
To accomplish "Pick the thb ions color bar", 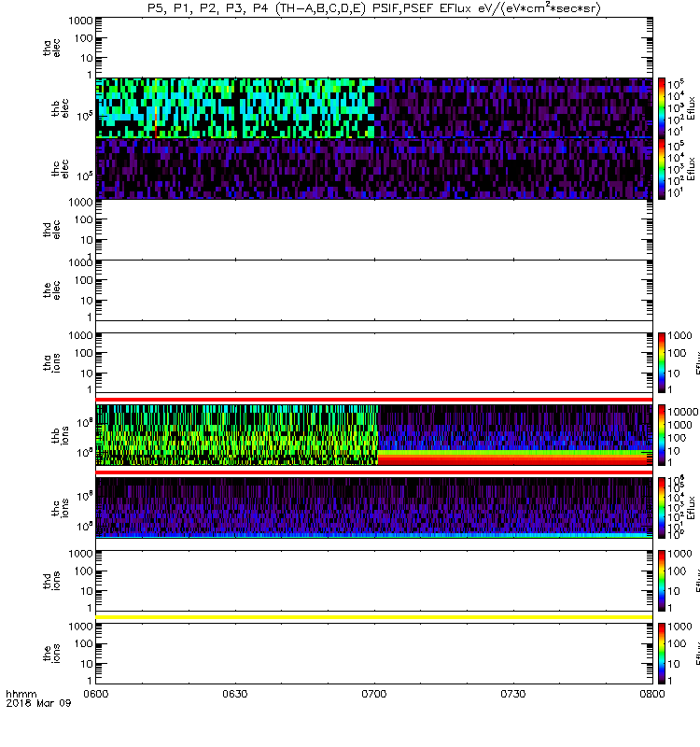I will [x=662, y=435].
